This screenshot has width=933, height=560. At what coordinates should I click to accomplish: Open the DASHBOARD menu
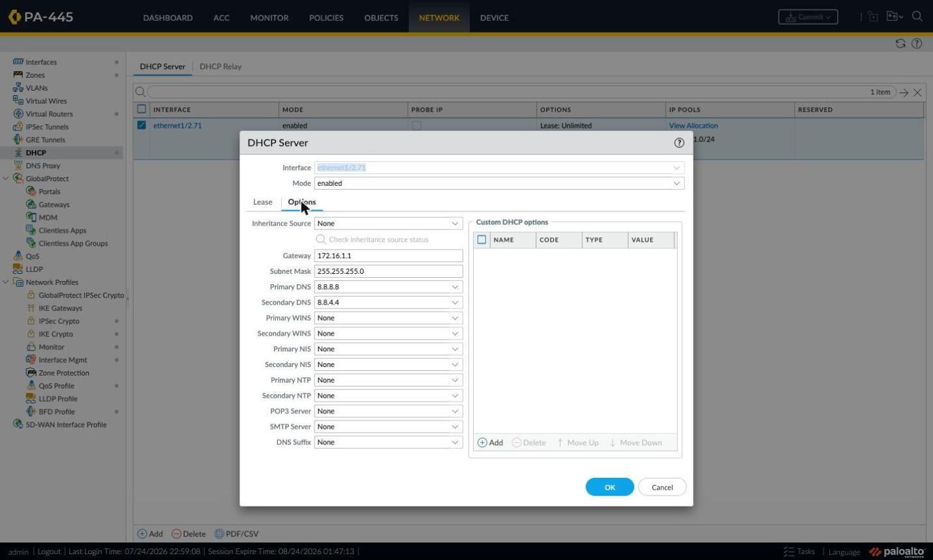(x=168, y=18)
